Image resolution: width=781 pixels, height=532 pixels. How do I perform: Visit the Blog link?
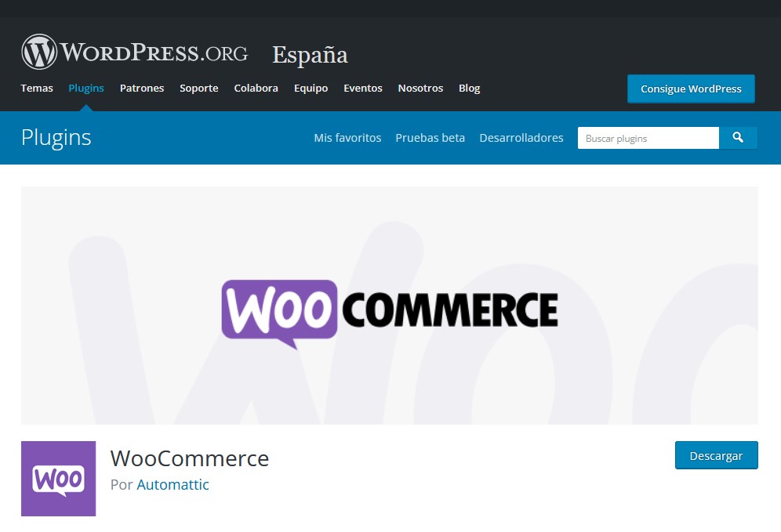click(469, 88)
